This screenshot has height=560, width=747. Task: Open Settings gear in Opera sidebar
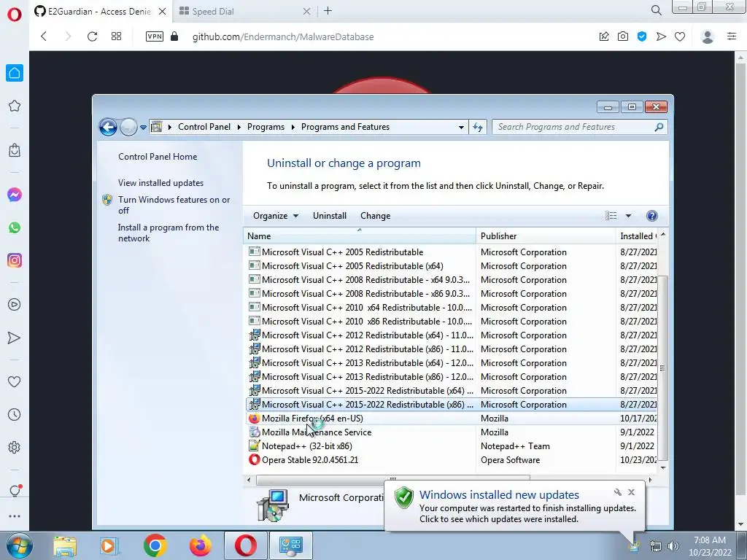[15, 448]
